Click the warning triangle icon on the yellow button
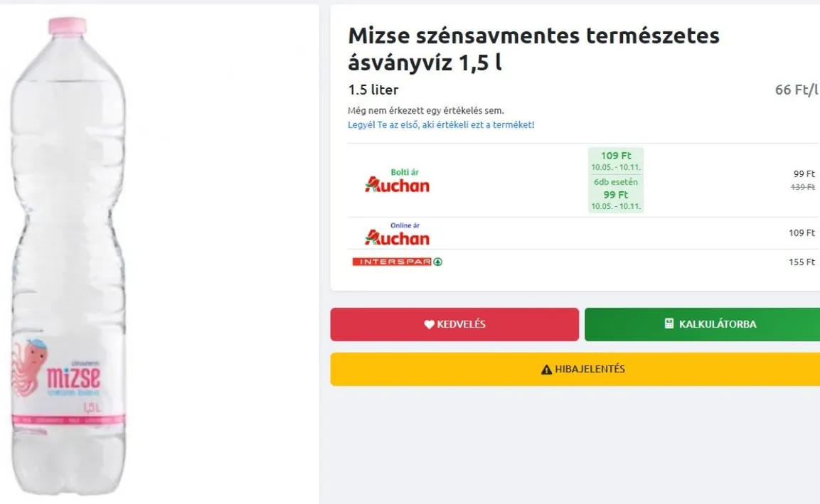Screen dimensions: 820x504 [x=546, y=370]
